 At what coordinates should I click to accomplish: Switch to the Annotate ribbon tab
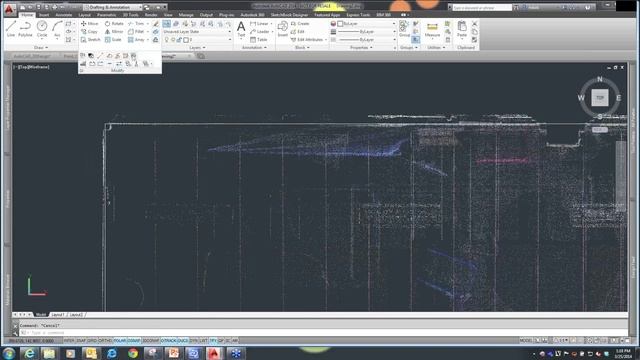[64, 15]
